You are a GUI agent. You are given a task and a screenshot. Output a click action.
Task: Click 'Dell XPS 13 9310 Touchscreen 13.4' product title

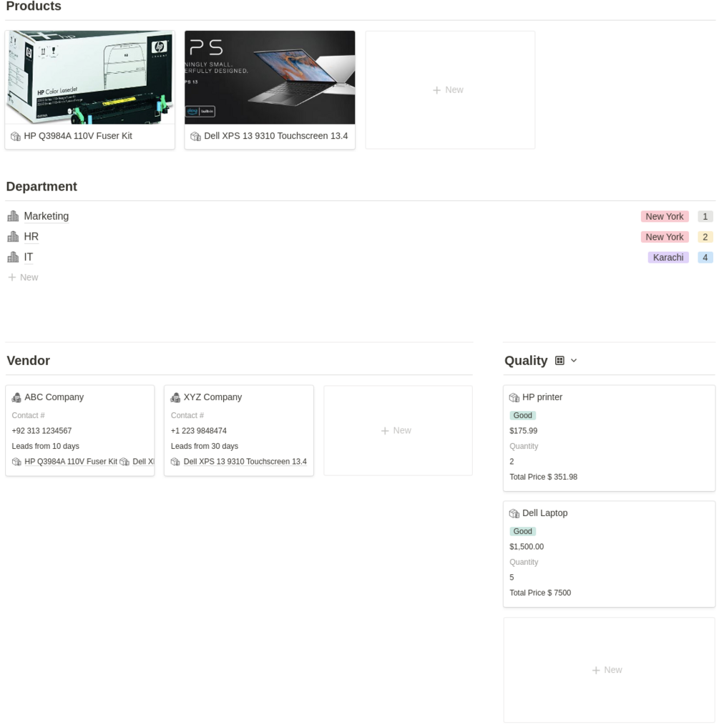[275, 136]
